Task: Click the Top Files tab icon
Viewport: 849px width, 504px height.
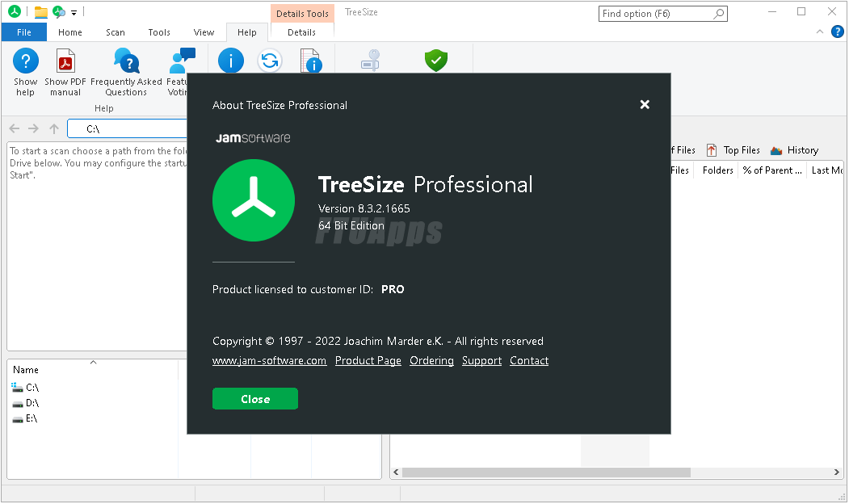Action: click(712, 150)
